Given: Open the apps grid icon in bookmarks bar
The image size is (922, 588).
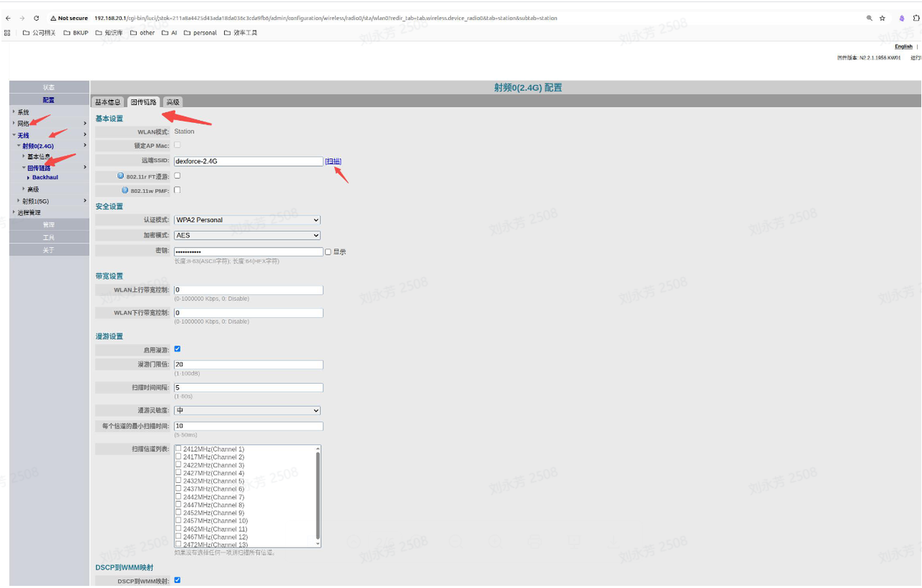Looking at the screenshot, I should pos(8,32).
